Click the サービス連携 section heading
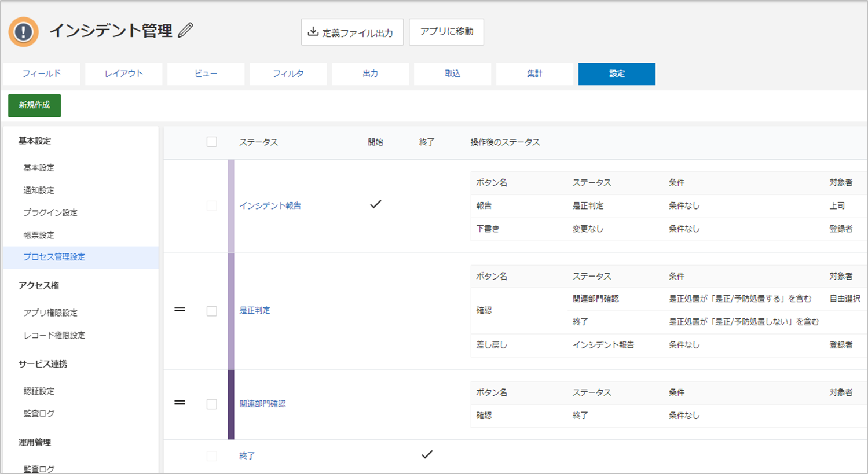Viewport: 868px width, 474px height. coord(42,364)
